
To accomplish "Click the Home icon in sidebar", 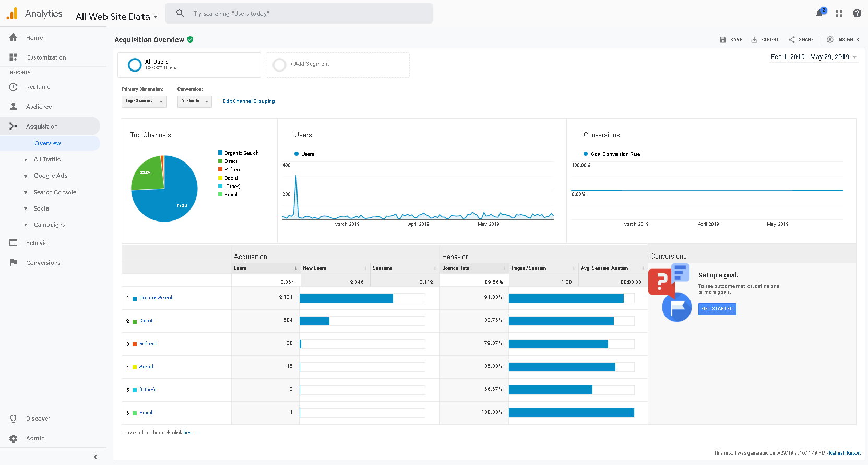I will (14, 38).
